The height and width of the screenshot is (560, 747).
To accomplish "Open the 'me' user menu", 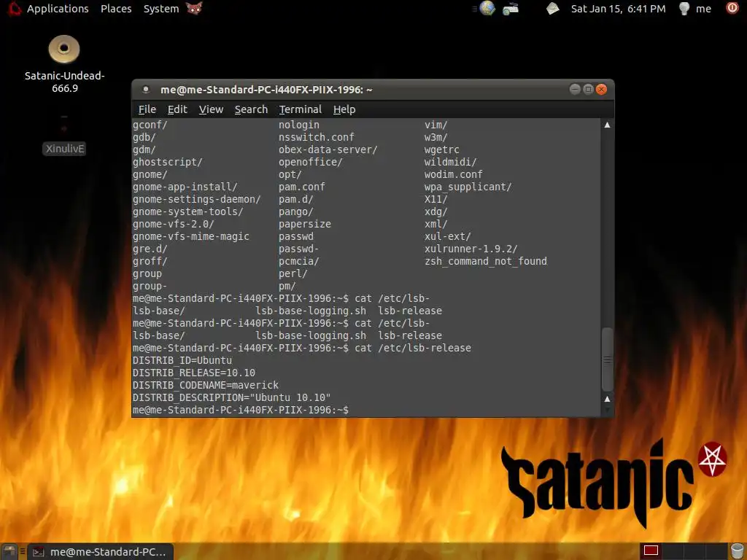I will click(703, 9).
